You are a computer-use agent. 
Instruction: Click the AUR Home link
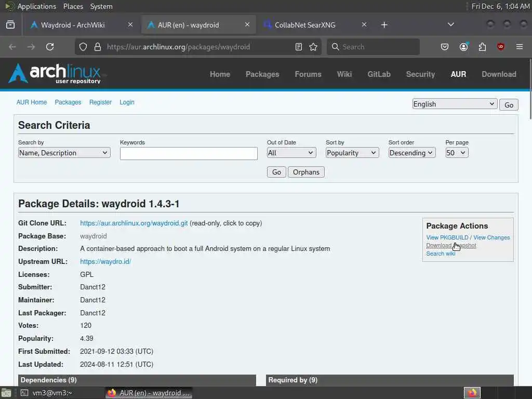(32, 102)
